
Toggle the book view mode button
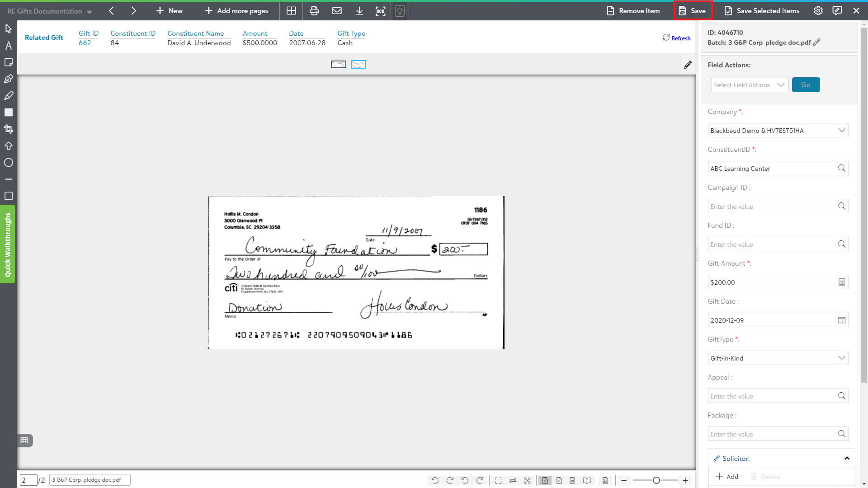coord(587,480)
